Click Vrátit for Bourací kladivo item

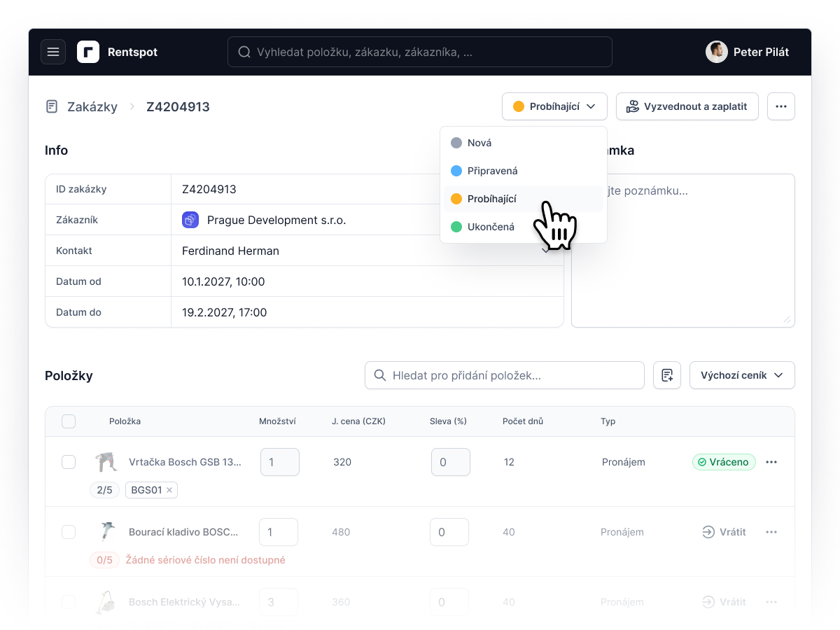(x=724, y=532)
